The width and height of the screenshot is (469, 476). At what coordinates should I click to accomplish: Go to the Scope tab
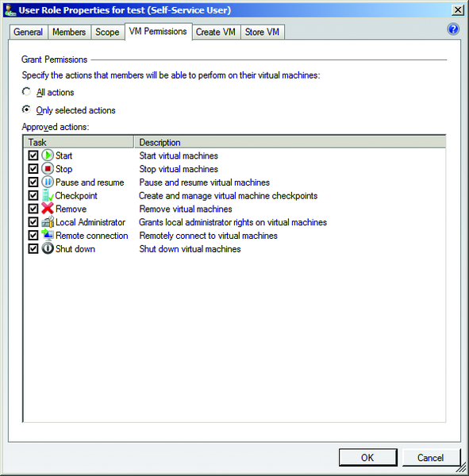(x=107, y=33)
